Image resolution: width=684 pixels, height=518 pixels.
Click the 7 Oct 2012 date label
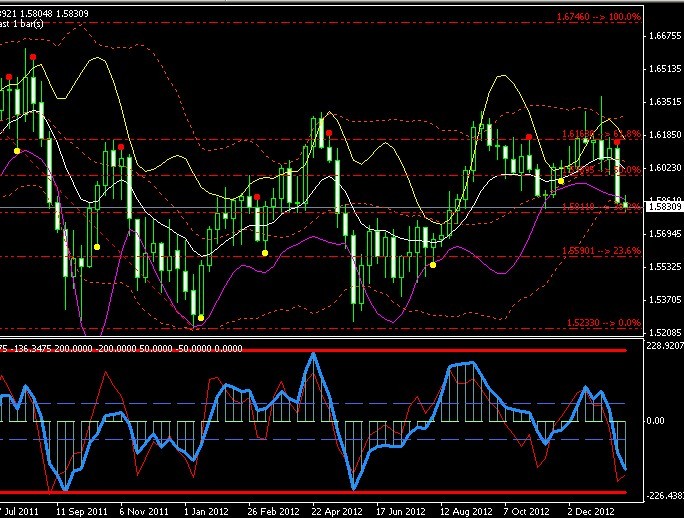click(526, 511)
